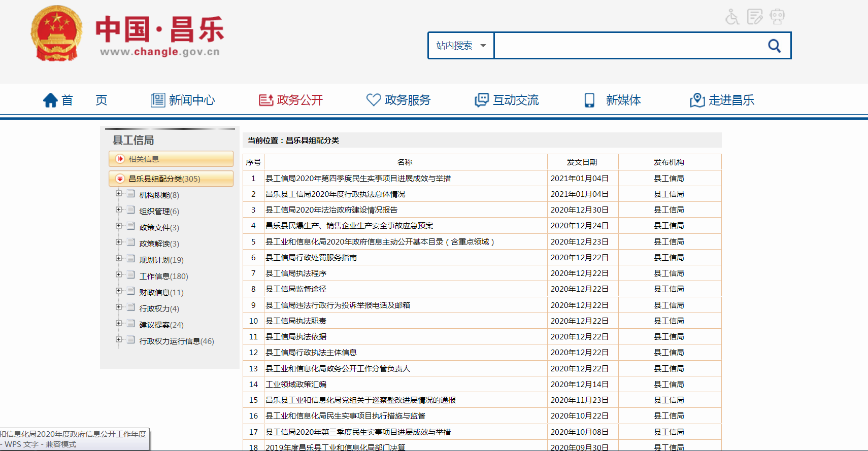The height and width of the screenshot is (451, 868).
Task: Open link 工业领域政策汇编
Action: coord(296,385)
